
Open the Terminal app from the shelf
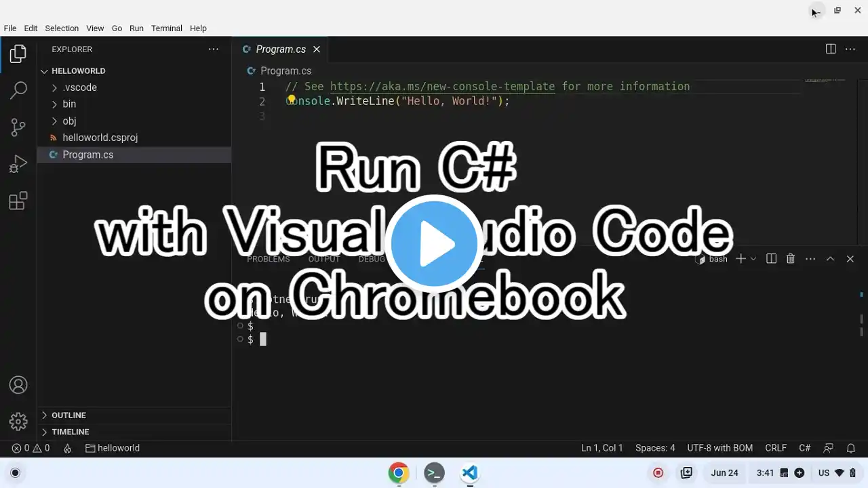[434, 473]
